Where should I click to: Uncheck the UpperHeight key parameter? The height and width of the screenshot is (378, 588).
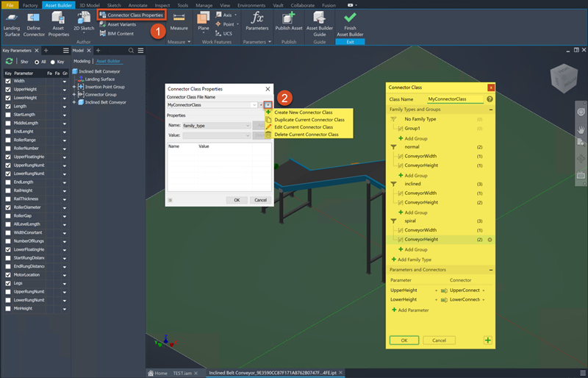point(8,89)
